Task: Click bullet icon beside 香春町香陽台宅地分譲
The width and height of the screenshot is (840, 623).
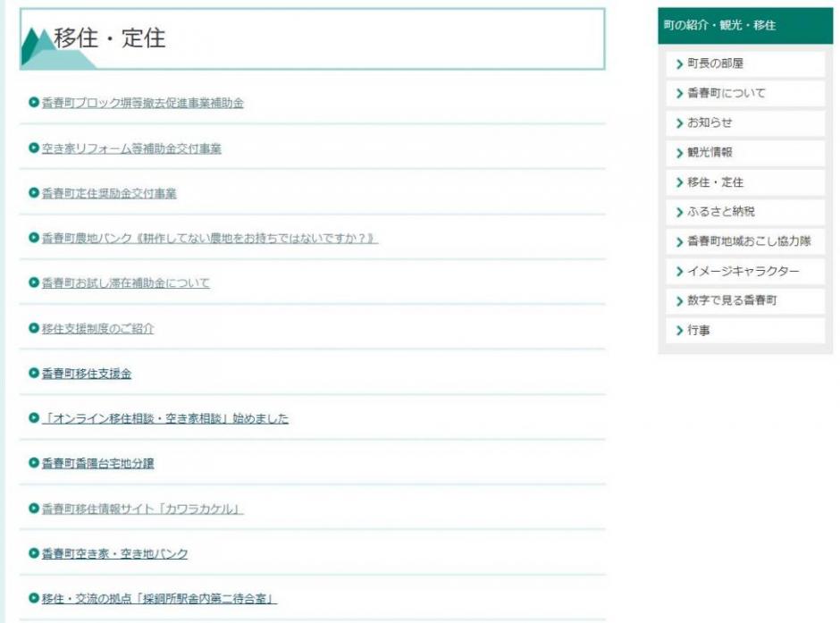Action: point(34,462)
